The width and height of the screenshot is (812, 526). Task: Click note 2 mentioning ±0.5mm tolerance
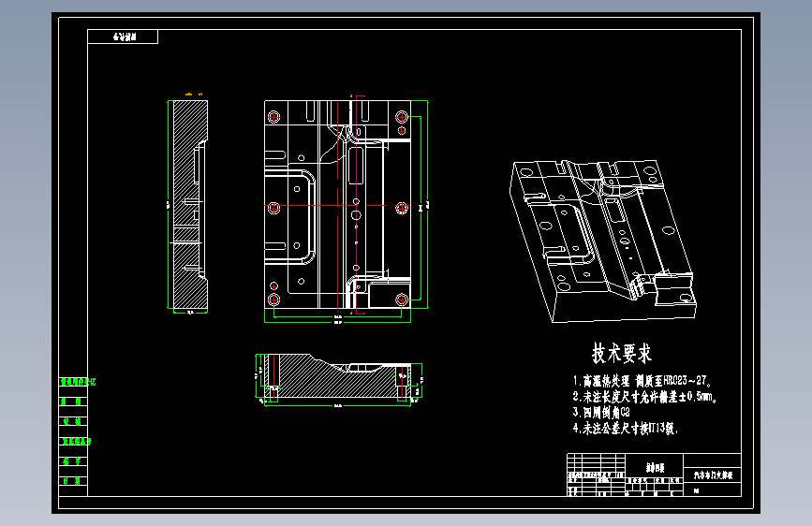tap(644, 397)
